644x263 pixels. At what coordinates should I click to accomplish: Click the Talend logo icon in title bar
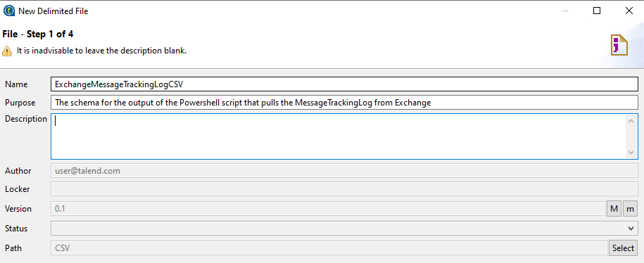[x=8, y=11]
